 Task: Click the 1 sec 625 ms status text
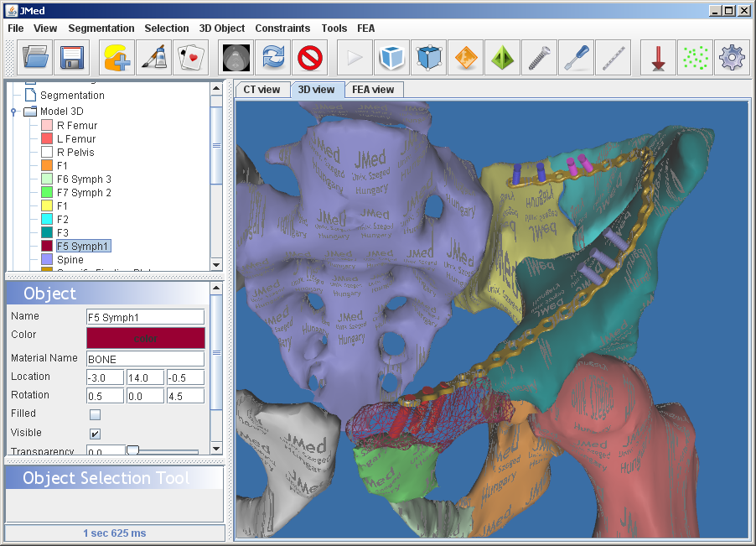[115, 533]
